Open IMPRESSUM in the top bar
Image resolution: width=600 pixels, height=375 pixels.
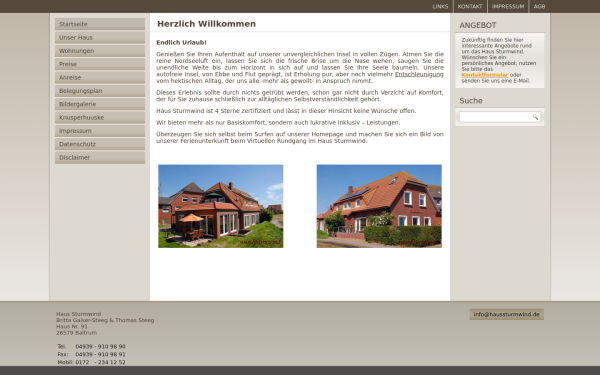[x=508, y=7]
